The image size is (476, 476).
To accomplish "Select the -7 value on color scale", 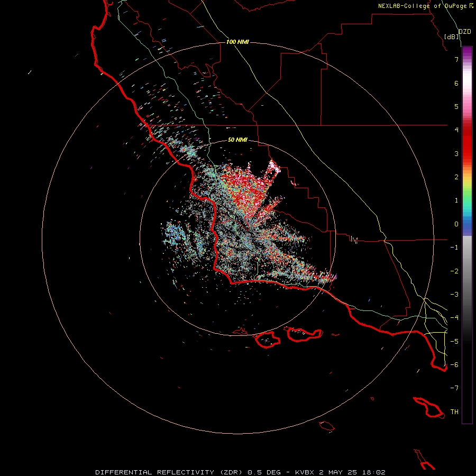I will coord(454,388).
